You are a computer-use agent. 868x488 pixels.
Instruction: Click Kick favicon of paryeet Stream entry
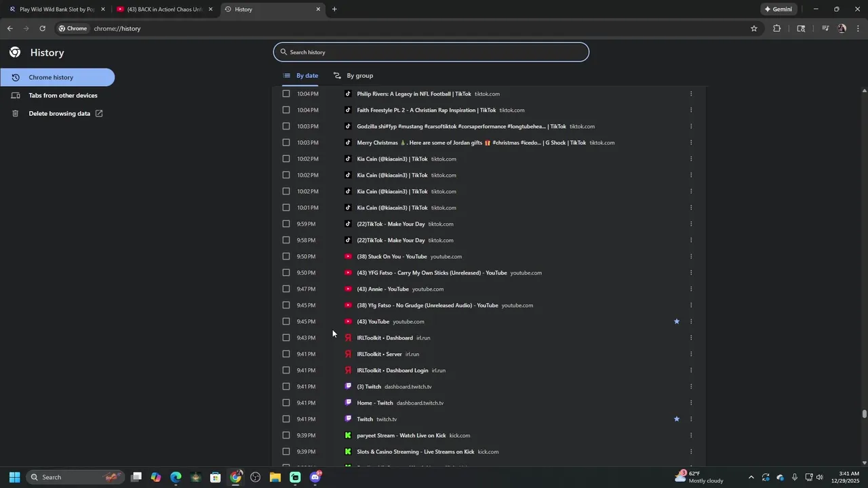tap(348, 436)
